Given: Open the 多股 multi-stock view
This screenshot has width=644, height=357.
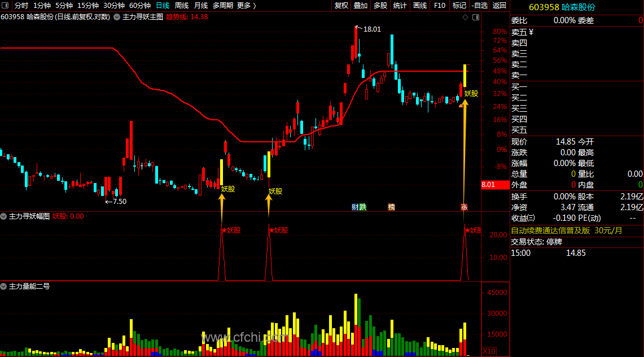Looking at the screenshot, I should tap(380, 5).
